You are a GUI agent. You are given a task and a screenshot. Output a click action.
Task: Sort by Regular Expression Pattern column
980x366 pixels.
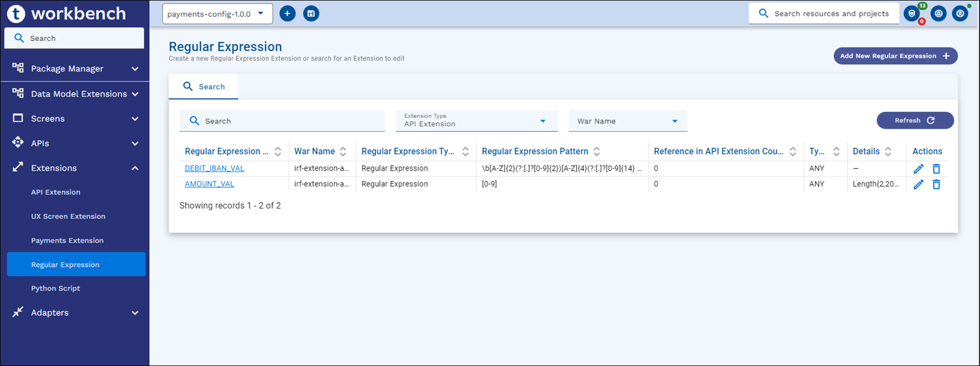pyautogui.click(x=597, y=151)
